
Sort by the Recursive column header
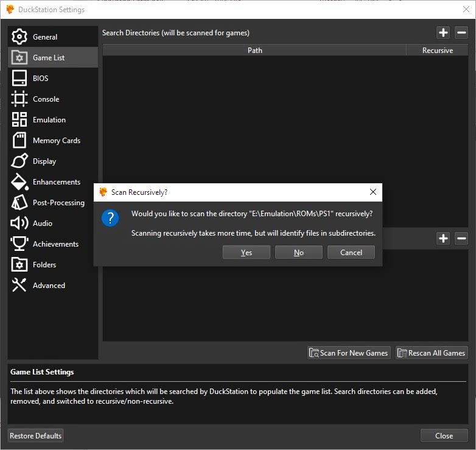click(x=437, y=51)
